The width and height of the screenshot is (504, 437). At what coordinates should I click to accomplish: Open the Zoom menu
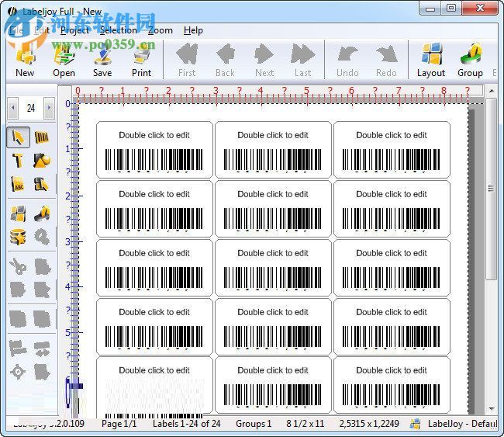pyautogui.click(x=160, y=30)
